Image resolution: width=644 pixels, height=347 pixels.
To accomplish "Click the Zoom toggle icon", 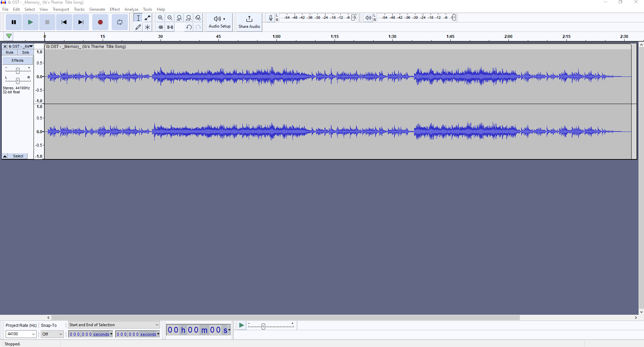I will pos(198,18).
